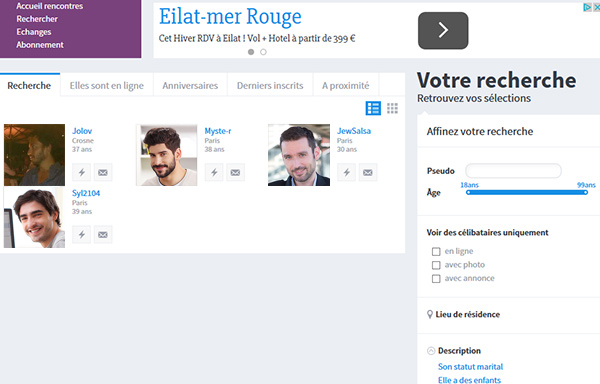Message Syl2104 using the envelope icon
600x384 pixels.
tap(103, 234)
